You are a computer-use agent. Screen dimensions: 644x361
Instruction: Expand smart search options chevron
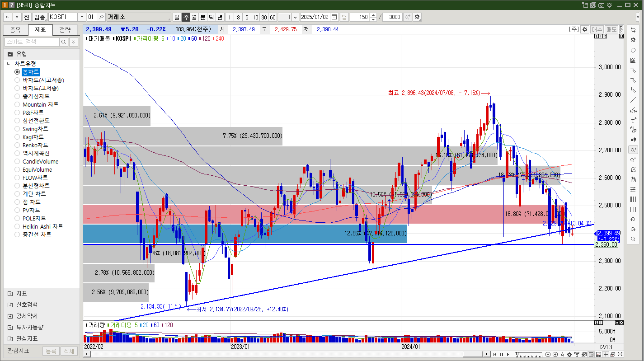73,42
